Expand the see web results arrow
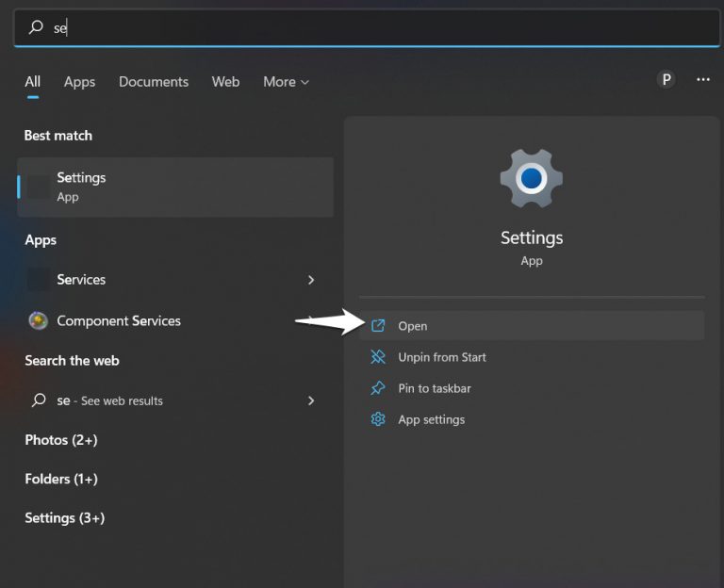Screen dimensions: 724x588 (311, 400)
